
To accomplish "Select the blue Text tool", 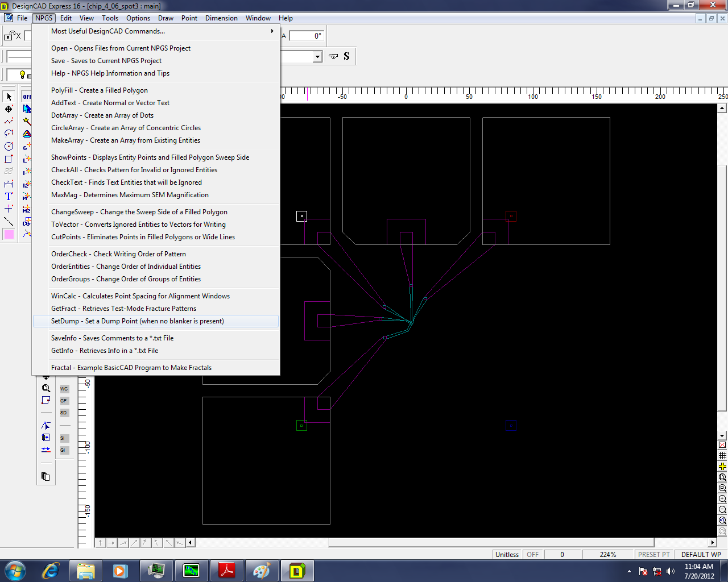I will 9,196.
